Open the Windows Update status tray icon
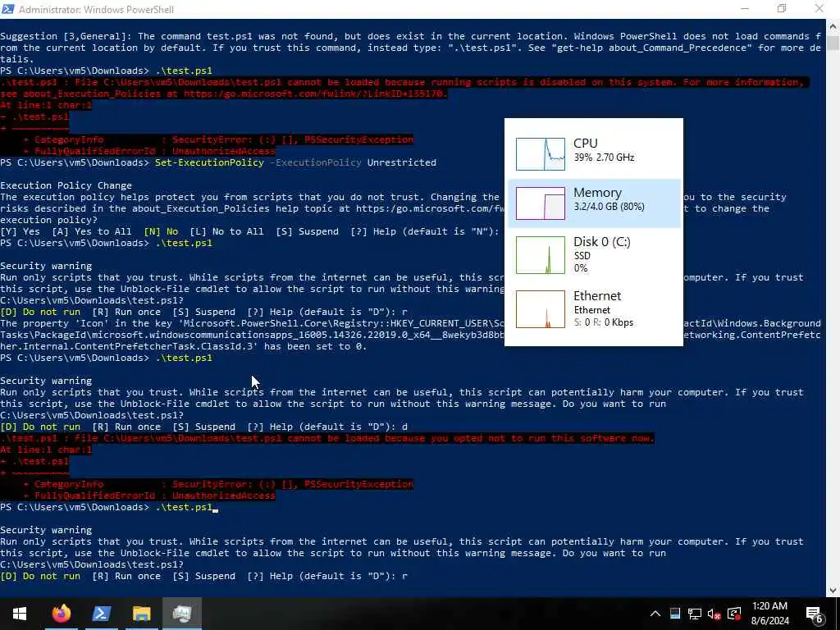Screen dimensions: 840x630 [x=734, y=614]
